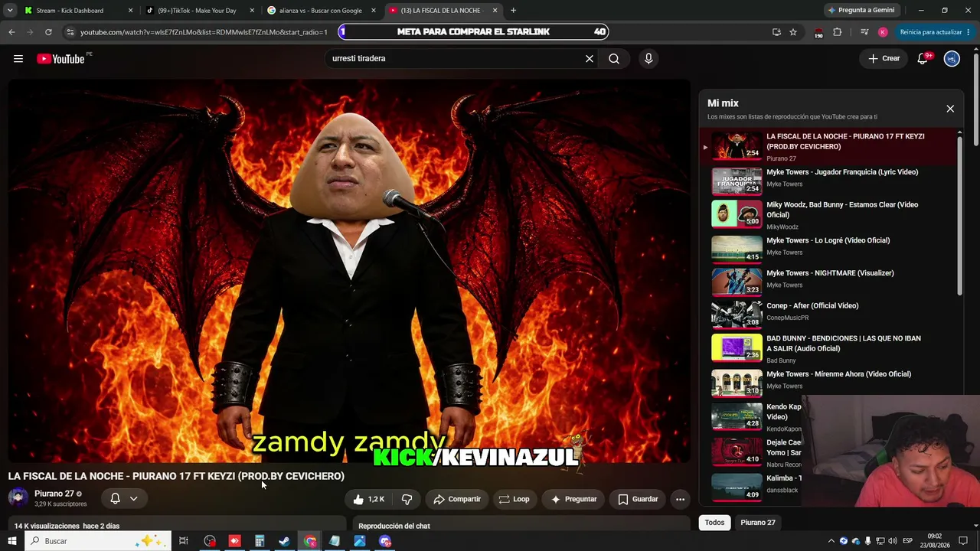Open the Chrome three-dot menu
Viewport: 980px width, 551px height.
(970, 32)
